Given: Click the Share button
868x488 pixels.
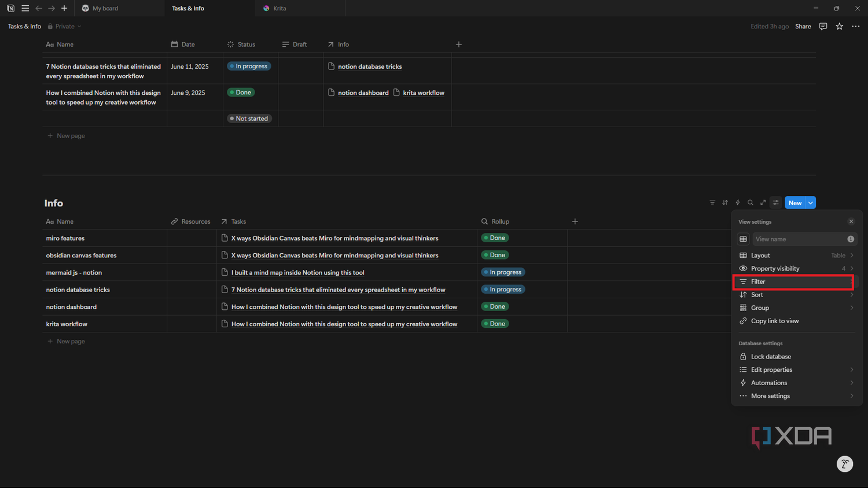Looking at the screenshot, I should 803,27.
